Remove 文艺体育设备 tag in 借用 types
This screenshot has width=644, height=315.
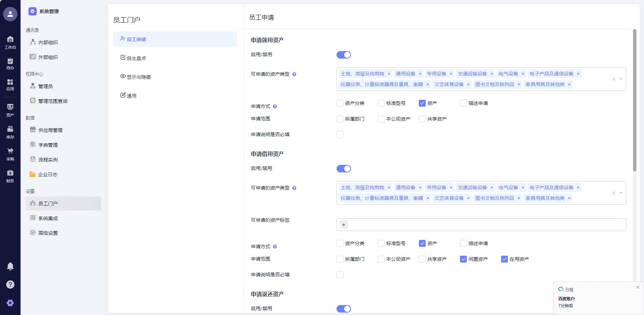pos(469,198)
